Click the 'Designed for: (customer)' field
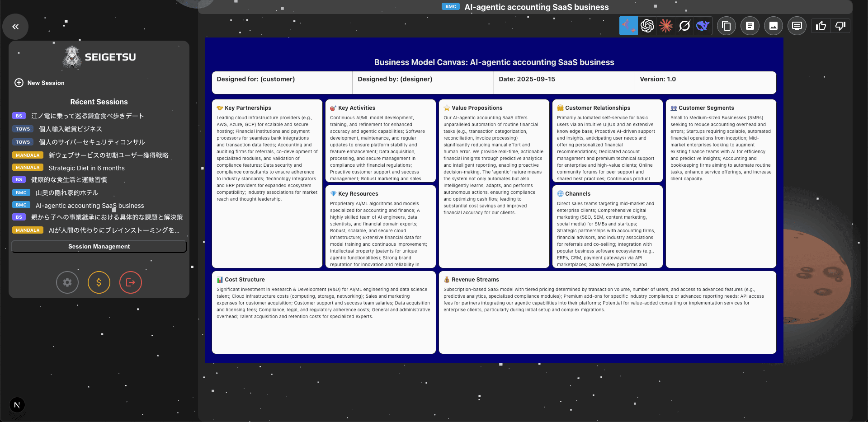868x422 pixels. click(282, 82)
